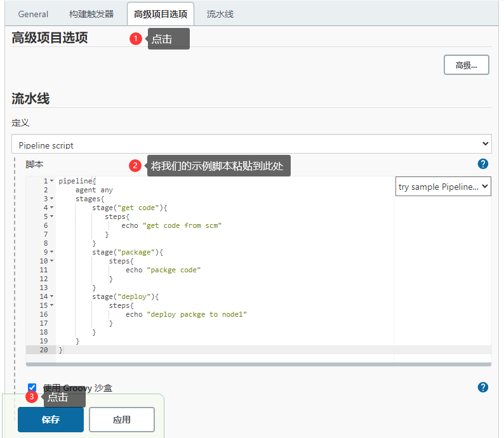The image size is (504, 438).
Task: Collapse the fold arrow on line 14
Action: (x=52, y=296)
